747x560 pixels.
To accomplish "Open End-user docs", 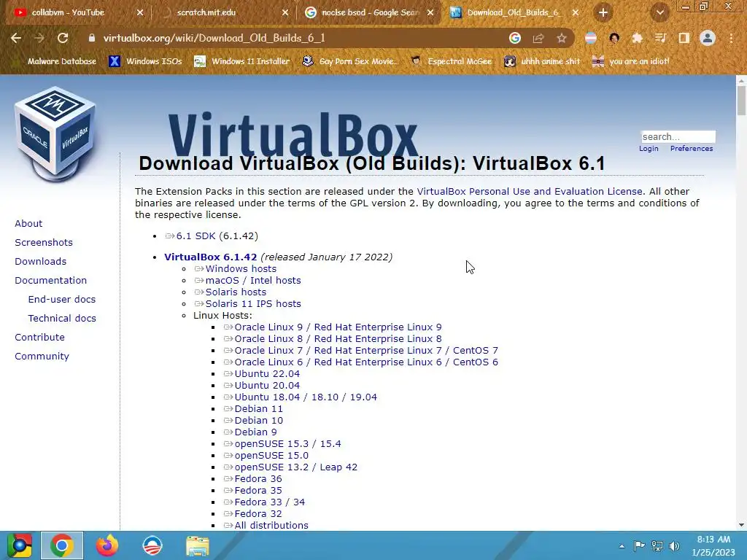I will 62,300.
